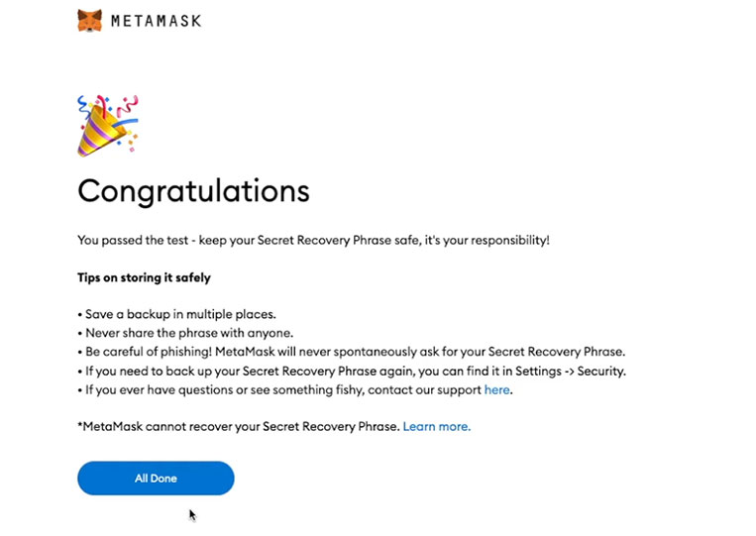Click 'contact our support' text
The height and width of the screenshot is (536, 756).
(424, 389)
